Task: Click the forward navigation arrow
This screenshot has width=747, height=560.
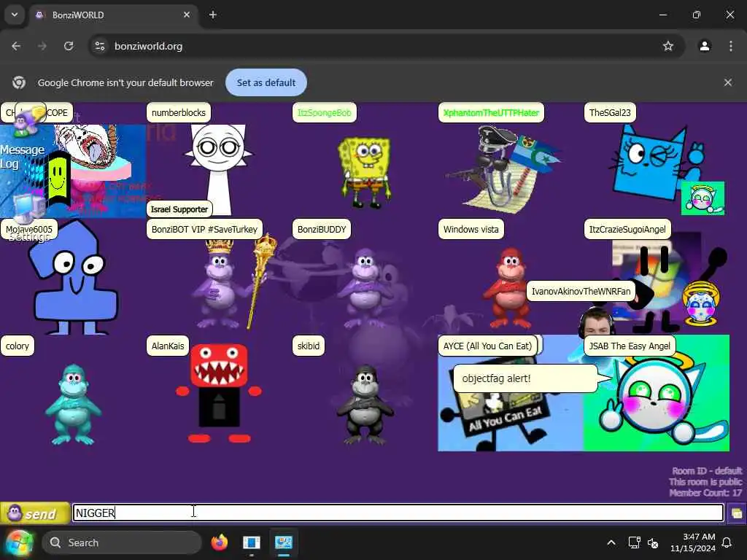Action: pyautogui.click(x=42, y=46)
